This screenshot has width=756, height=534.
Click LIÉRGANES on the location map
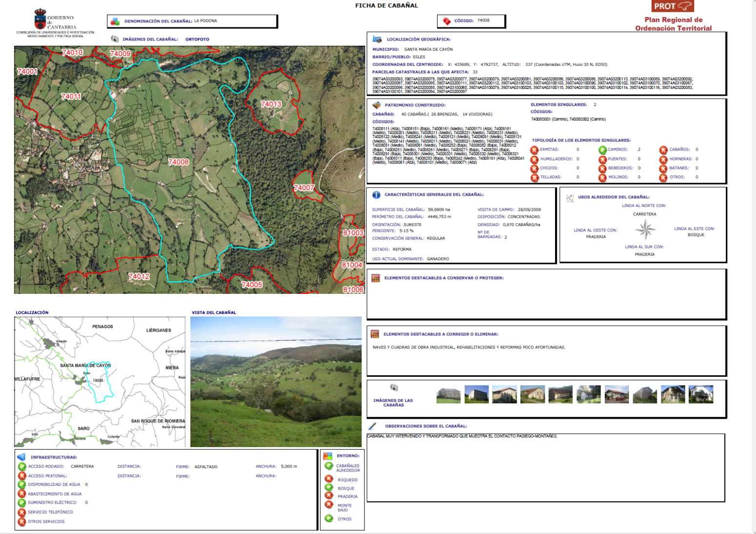159,330
